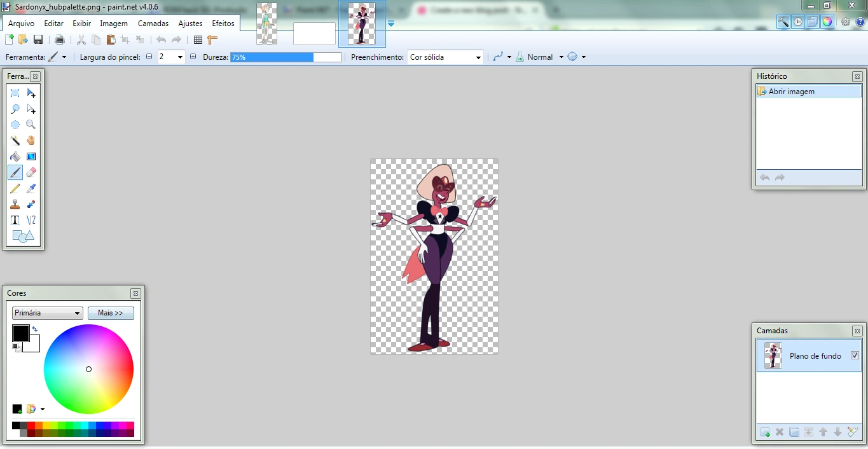Click the Mais >> button

coord(111,313)
